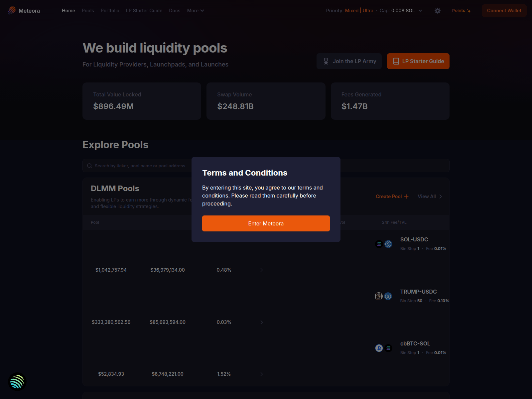Click the search magnifier icon

click(x=89, y=166)
